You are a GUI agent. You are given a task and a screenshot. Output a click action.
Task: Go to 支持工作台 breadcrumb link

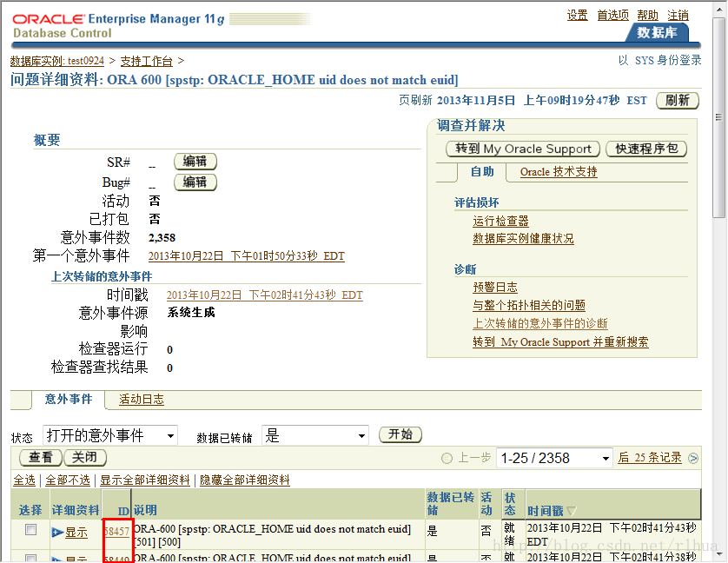[146, 61]
